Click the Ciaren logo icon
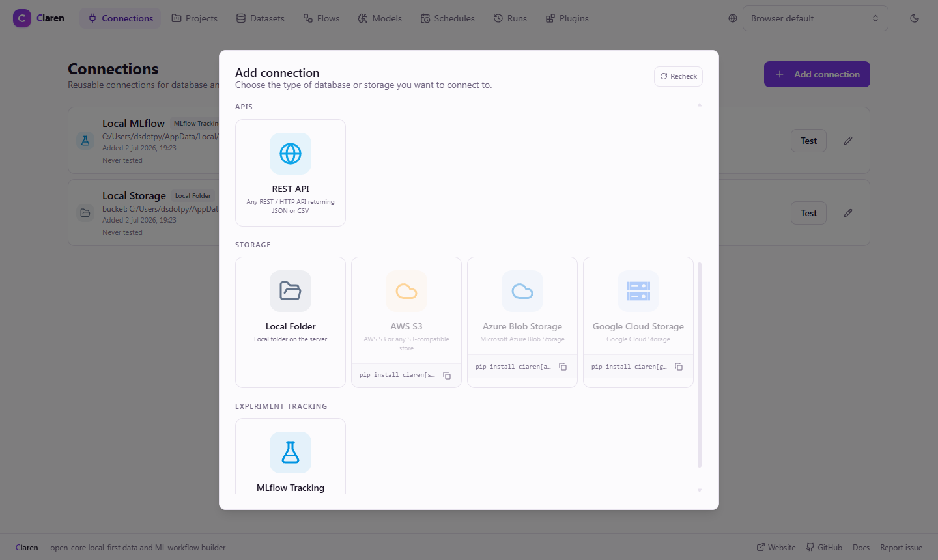This screenshot has width=938, height=560. (x=22, y=18)
